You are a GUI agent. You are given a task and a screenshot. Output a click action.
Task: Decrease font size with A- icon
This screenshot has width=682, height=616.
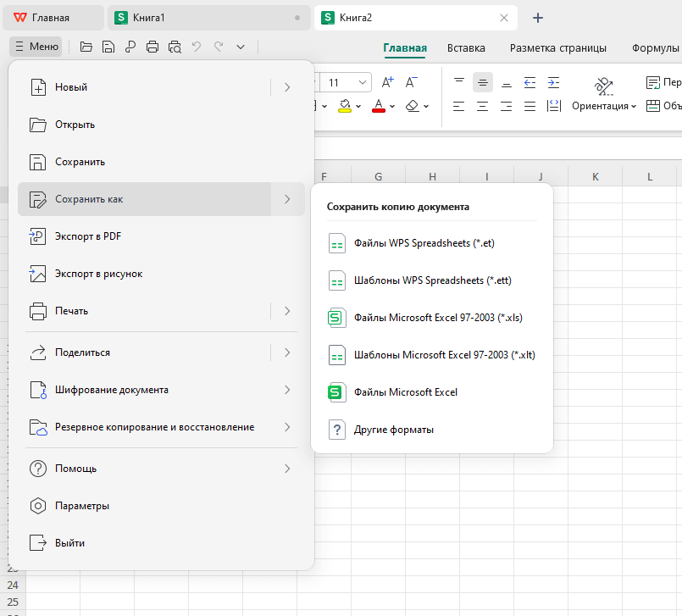[411, 82]
